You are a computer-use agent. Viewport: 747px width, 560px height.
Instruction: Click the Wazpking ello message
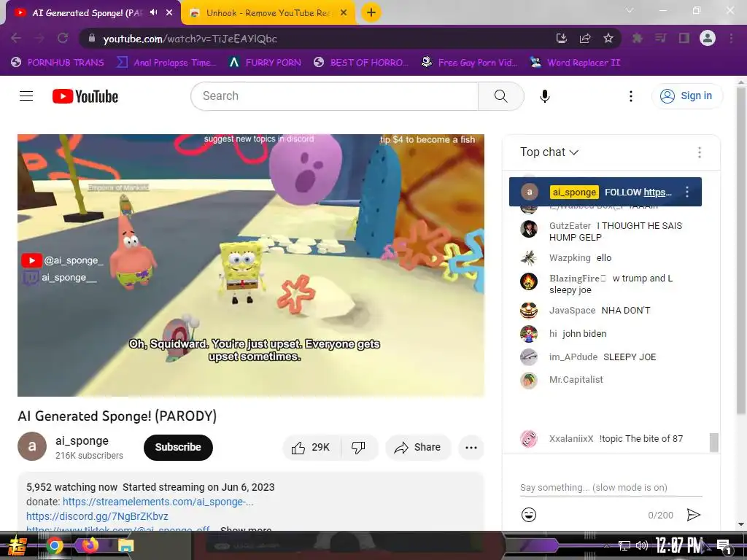coord(611,258)
